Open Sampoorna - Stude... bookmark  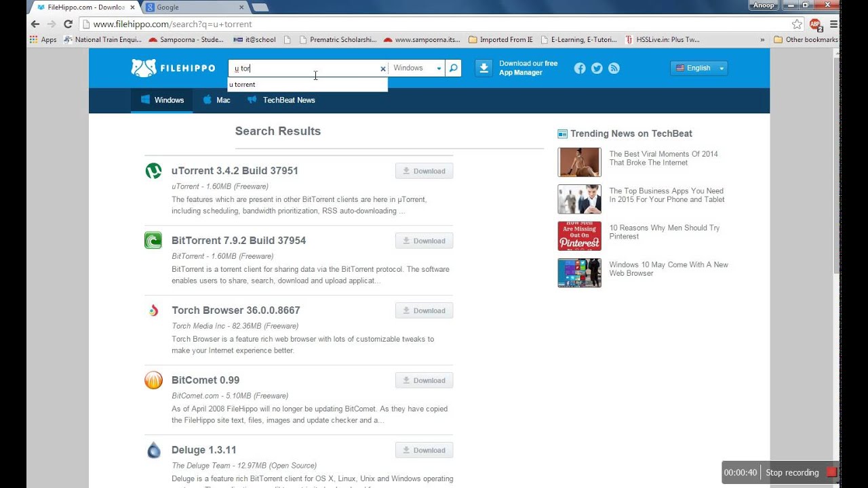(186, 40)
